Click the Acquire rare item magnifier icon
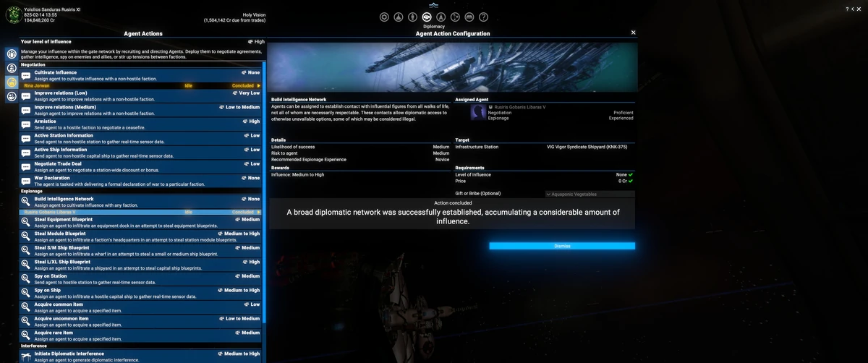Image resolution: width=868 pixels, height=363 pixels. [x=26, y=336]
